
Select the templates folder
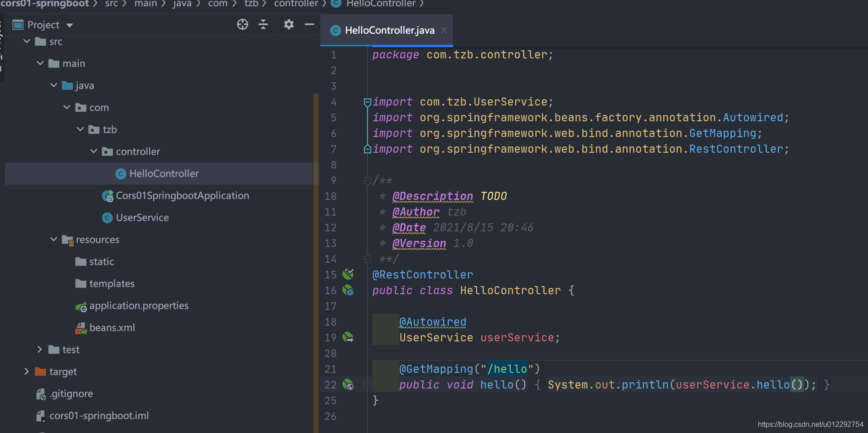click(x=112, y=283)
